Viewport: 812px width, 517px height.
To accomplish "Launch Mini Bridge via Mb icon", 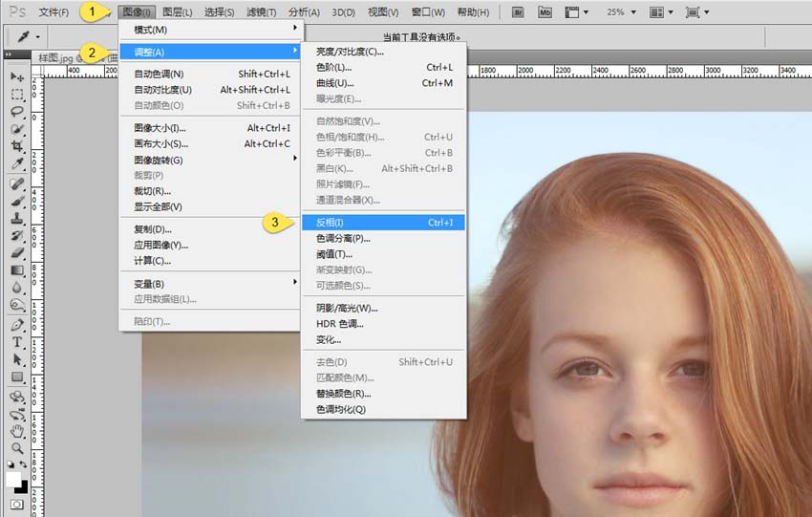I will [x=545, y=11].
